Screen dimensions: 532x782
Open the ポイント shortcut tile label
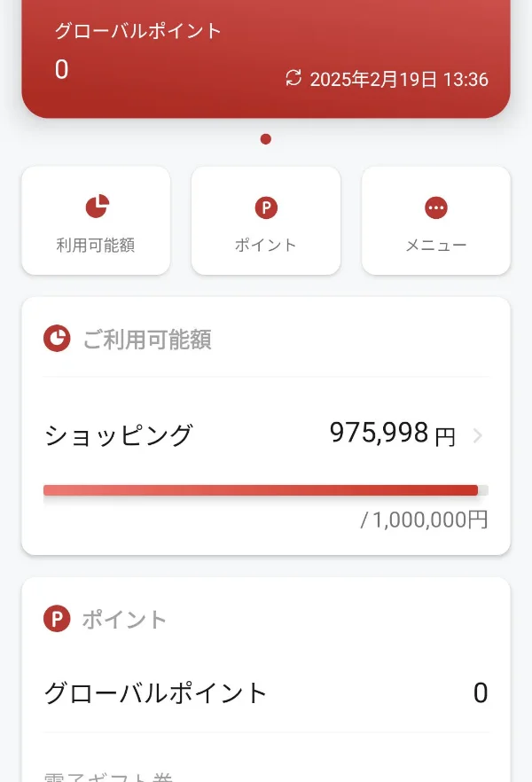coord(266,246)
